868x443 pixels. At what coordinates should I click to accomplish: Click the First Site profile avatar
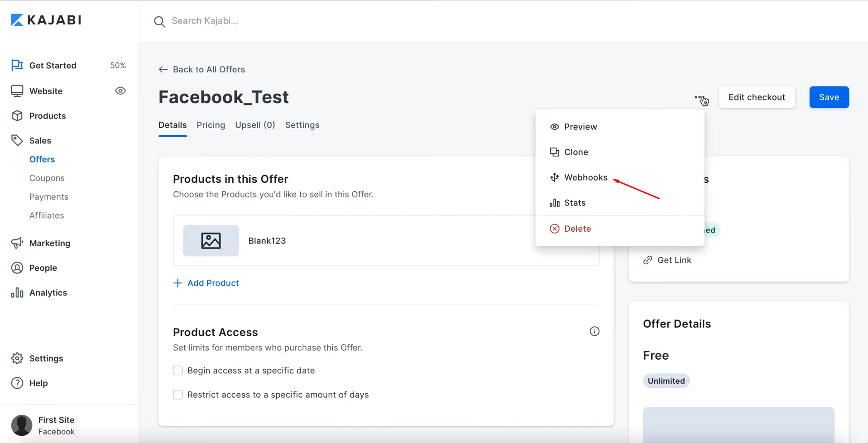(x=22, y=425)
